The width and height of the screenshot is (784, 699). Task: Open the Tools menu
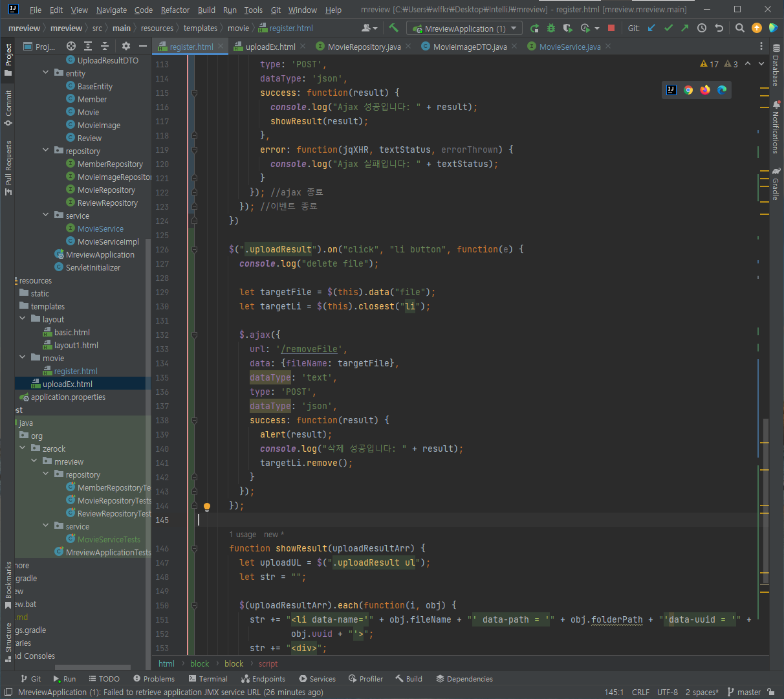pyautogui.click(x=254, y=10)
